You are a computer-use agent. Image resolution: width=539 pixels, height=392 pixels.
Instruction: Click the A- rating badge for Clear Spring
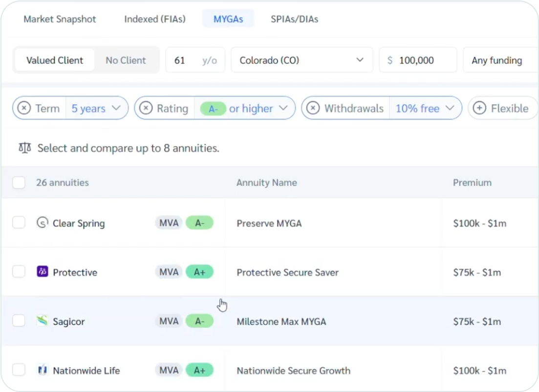point(199,223)
